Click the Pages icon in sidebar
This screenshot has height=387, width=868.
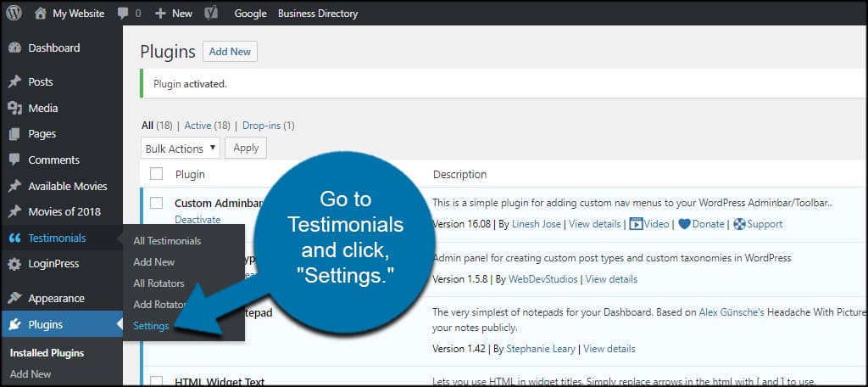15,133
